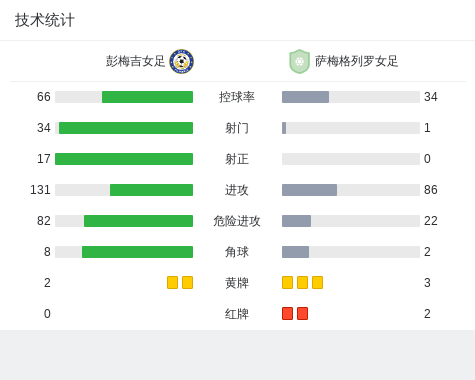
Task: Click the 萨梅格列罗女足 team name
Action: (357, 61)
